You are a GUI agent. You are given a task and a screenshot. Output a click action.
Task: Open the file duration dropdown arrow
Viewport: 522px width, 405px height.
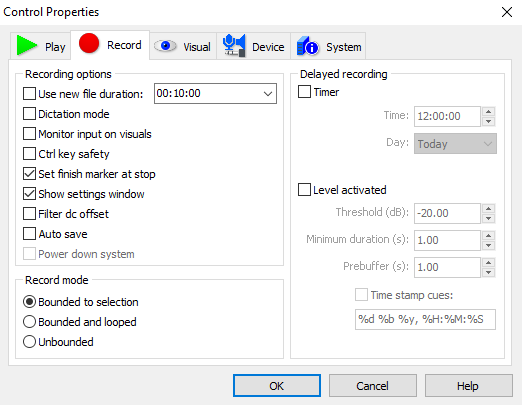(x=268, y=94)
